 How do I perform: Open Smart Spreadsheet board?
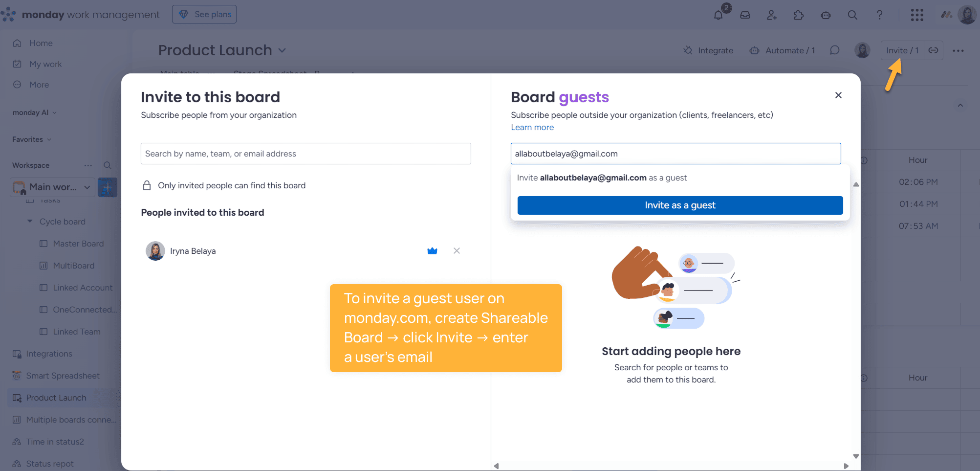pos(63,376)
